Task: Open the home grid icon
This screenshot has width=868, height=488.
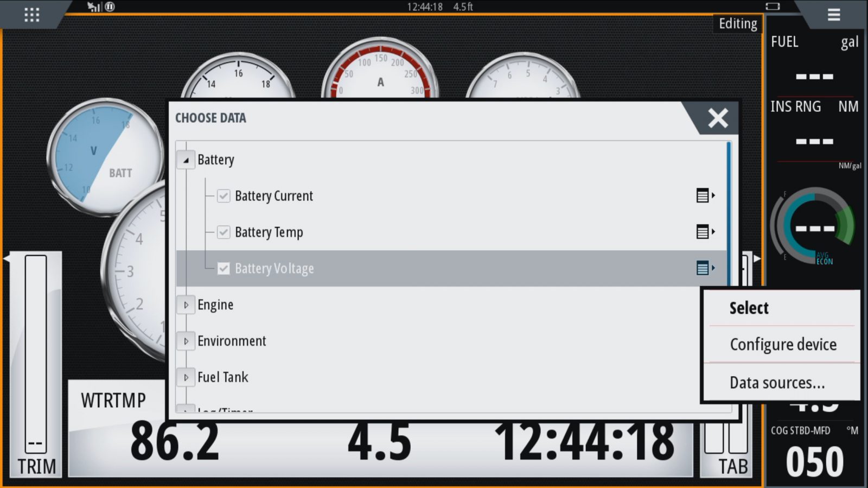Action: pos(31,15)
